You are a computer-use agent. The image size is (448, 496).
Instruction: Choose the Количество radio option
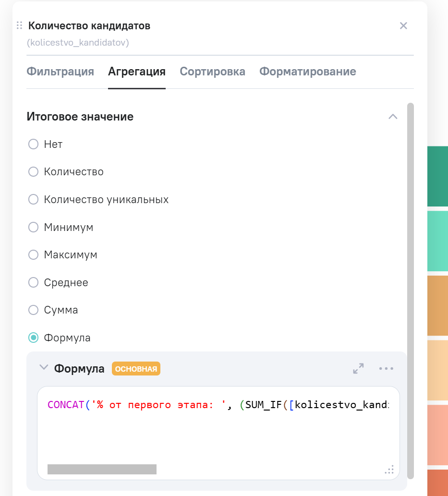tap(33, 172)
